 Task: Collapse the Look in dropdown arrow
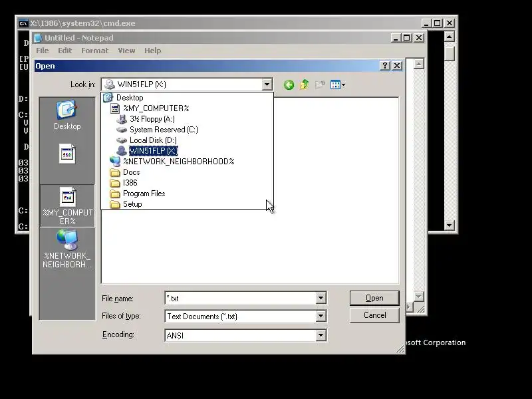point(267,84)
